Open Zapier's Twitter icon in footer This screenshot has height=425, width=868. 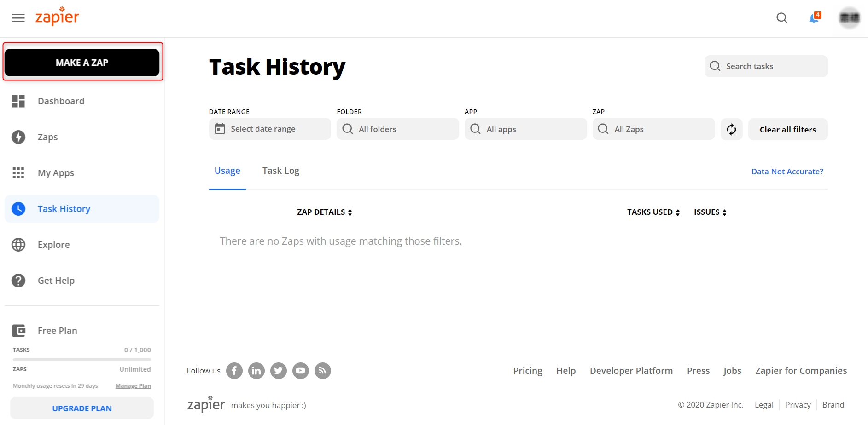click(x=279, y=371)
